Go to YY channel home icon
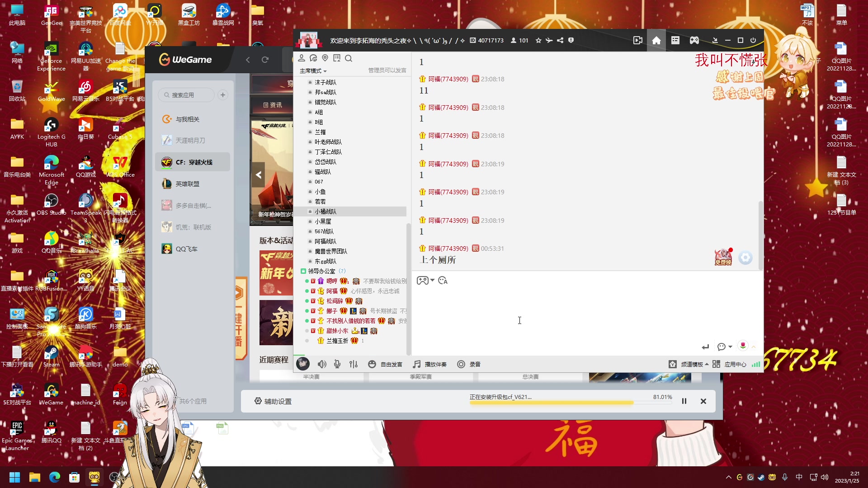Image resolution: width=868 pixels, height=488 pixels. (656, 40)
